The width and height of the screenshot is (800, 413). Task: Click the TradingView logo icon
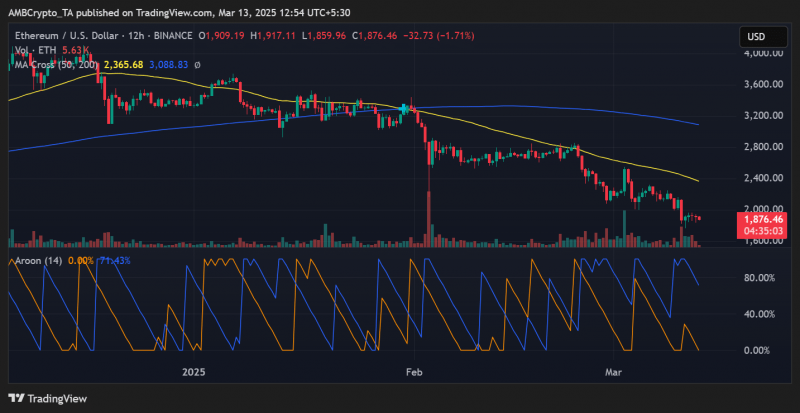click(16, 398)
